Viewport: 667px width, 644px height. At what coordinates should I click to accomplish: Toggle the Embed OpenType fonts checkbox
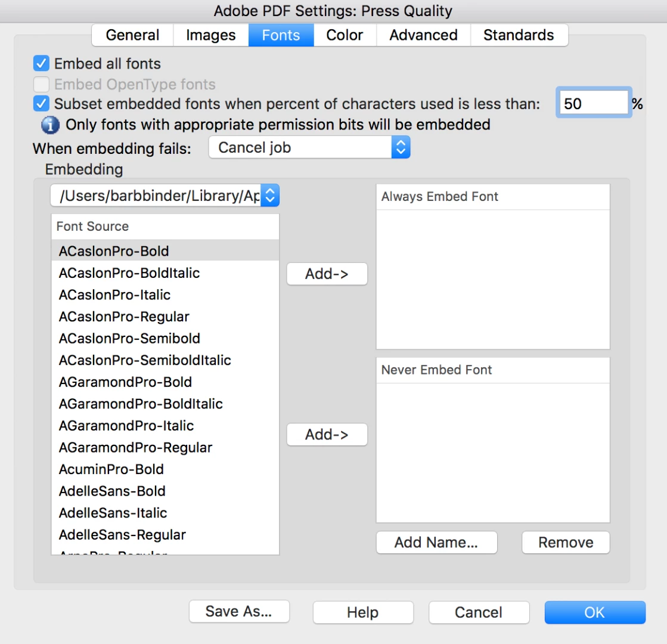pyautogui.click(x=41, y=84)
